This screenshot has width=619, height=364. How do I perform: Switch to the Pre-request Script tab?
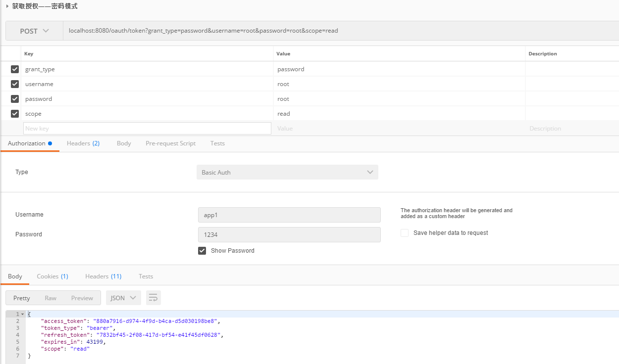pyautogui.click(x=170, y=143)
